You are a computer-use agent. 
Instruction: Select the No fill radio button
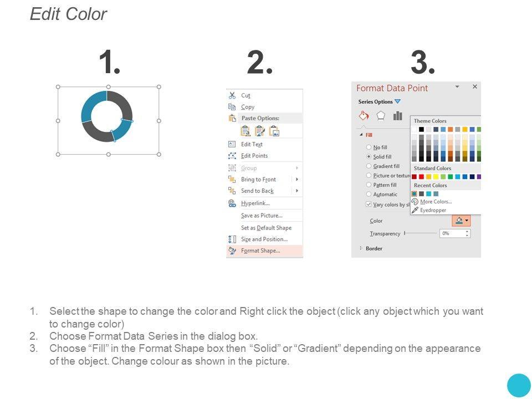click(369, 147)
